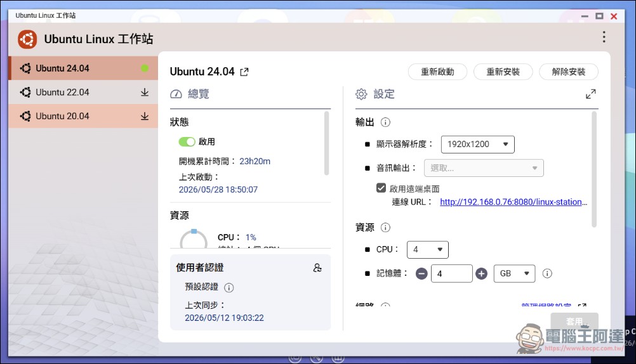Click the 重新啟動 button
The image size is (636, 364).
437,72
